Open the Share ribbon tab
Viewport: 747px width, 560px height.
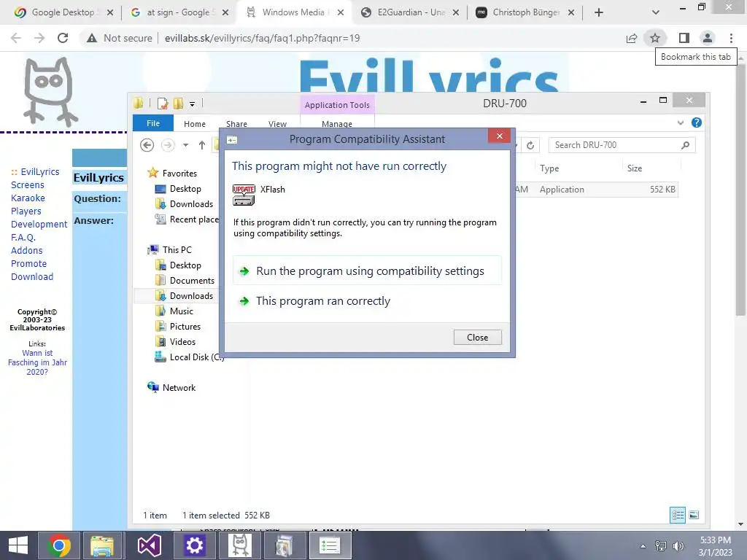point(236,124)
